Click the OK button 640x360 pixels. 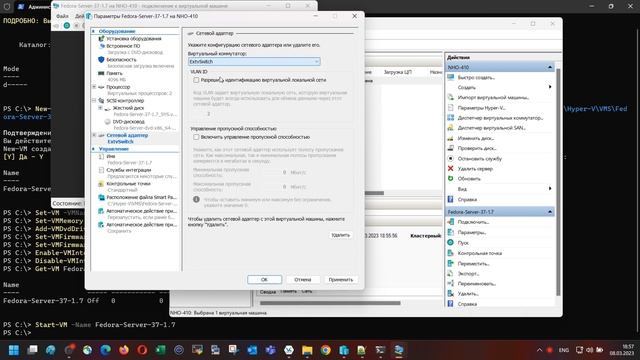[x=264, y=280]
